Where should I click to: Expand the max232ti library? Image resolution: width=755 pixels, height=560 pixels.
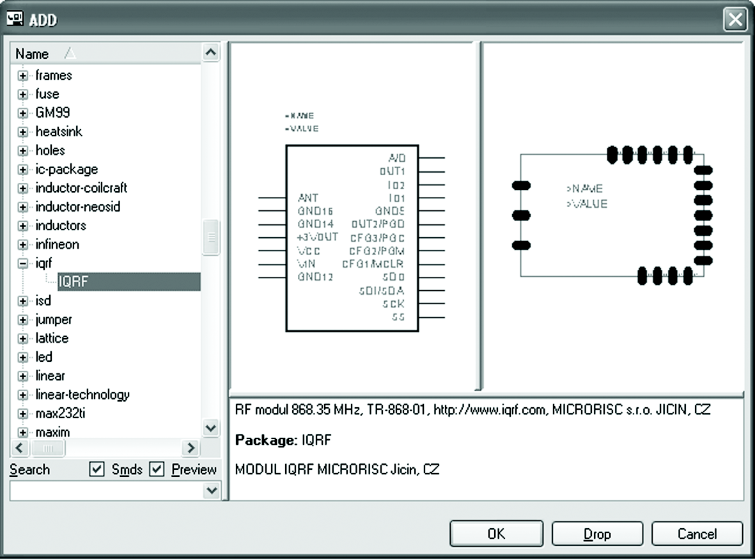(x=22, y=414)
